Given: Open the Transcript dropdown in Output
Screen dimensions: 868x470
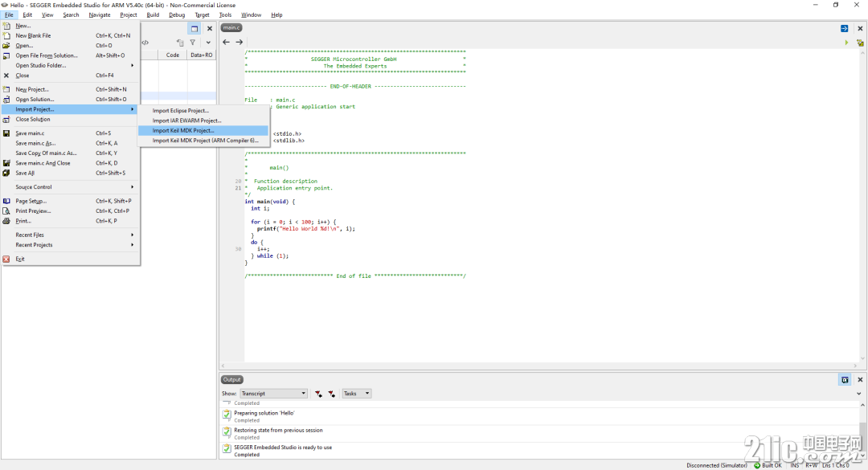Looking at the screenshot, I should pyautogui.click(x=273, y=394).
